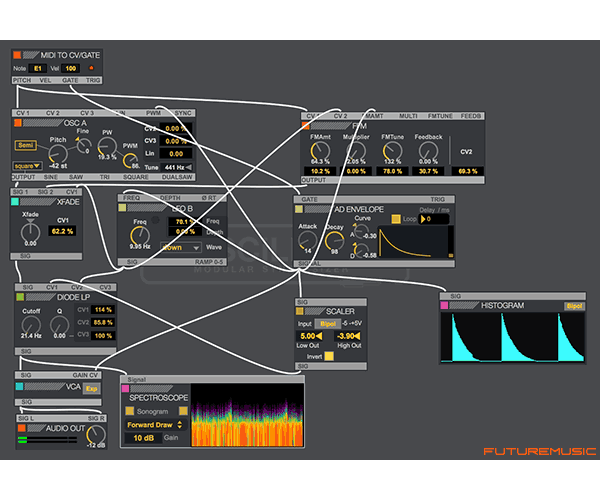Screen dimensions: 600x500
Task: Toggle LFO B module yellow power square
Action: 122,208
